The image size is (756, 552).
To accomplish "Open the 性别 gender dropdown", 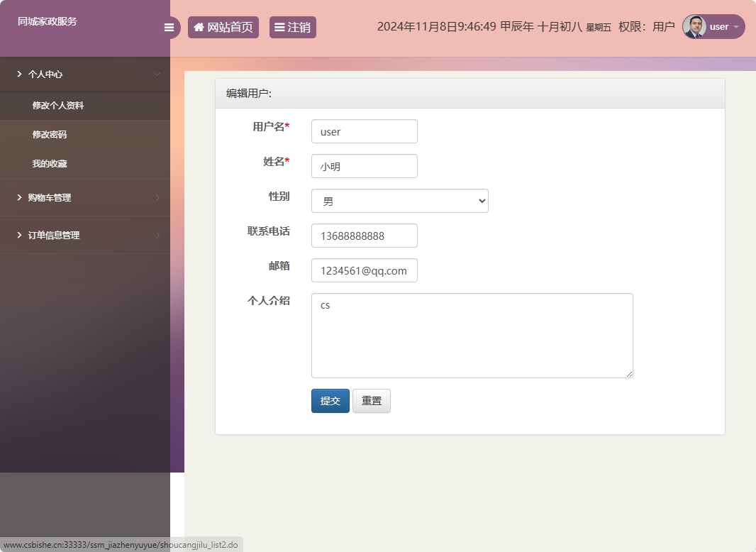I will point(399,201).
